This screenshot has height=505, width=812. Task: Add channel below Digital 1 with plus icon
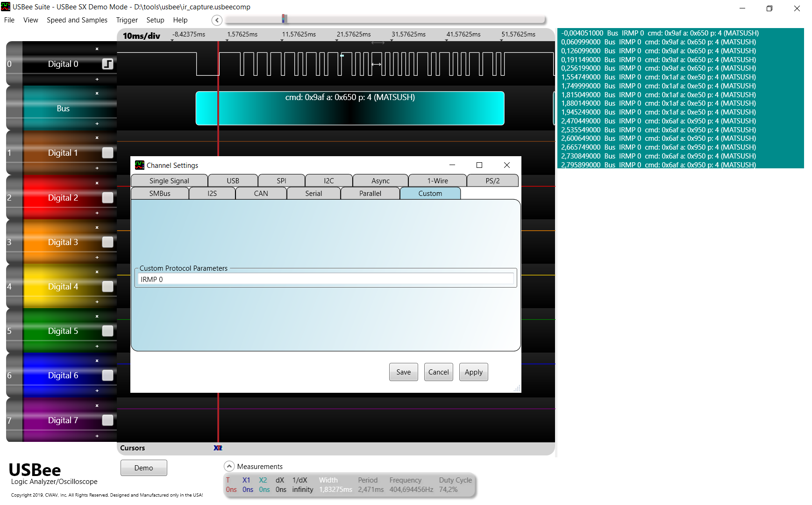(97, 168)
